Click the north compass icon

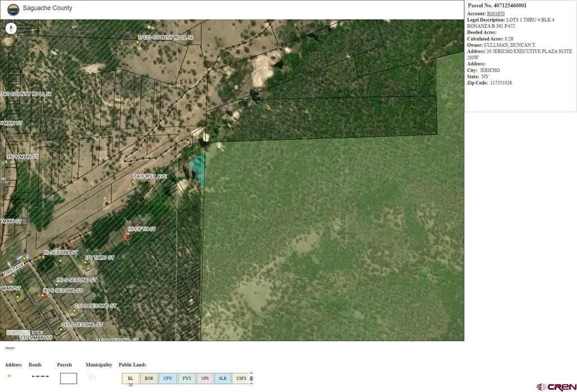[11, 28]
